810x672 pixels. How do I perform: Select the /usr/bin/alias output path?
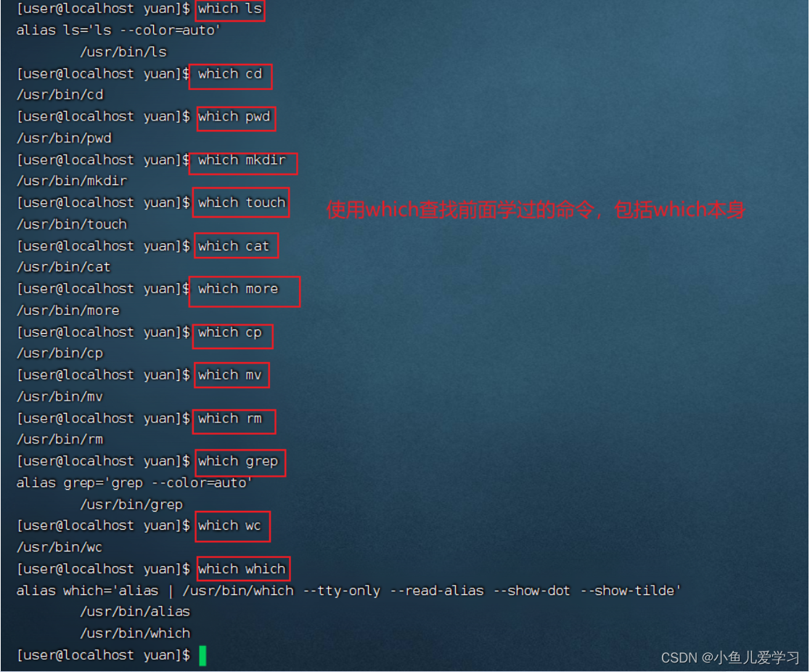(x=135, y=612)
